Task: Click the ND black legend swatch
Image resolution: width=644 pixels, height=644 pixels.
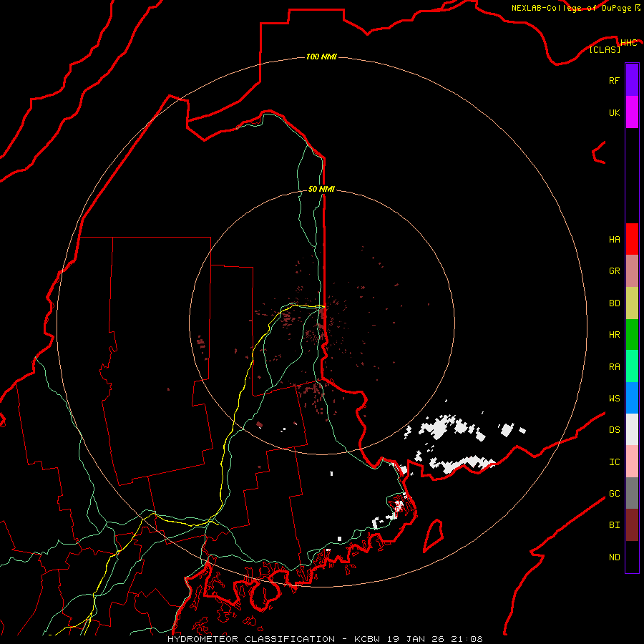Action: tap(632, 557)
